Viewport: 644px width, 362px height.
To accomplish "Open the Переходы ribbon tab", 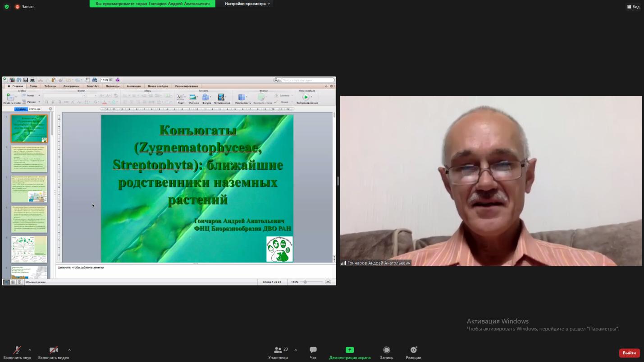I will click(x=113, y=86).
